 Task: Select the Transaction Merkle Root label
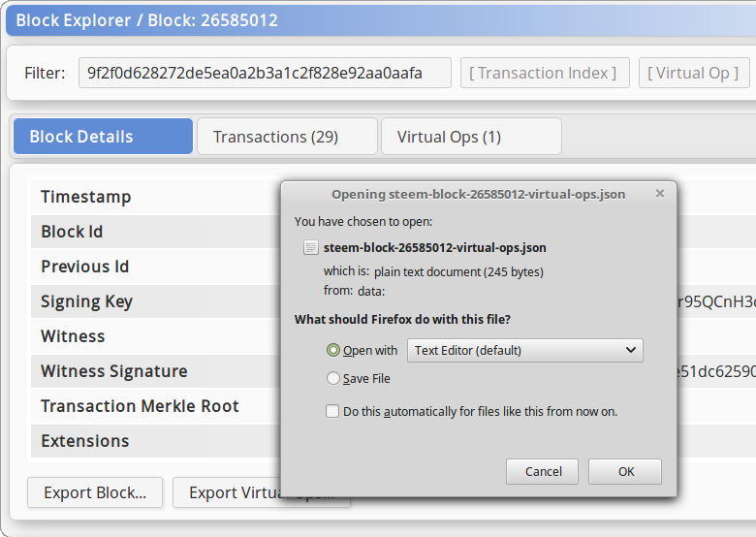pyautogui.click(x=140, y=406)
